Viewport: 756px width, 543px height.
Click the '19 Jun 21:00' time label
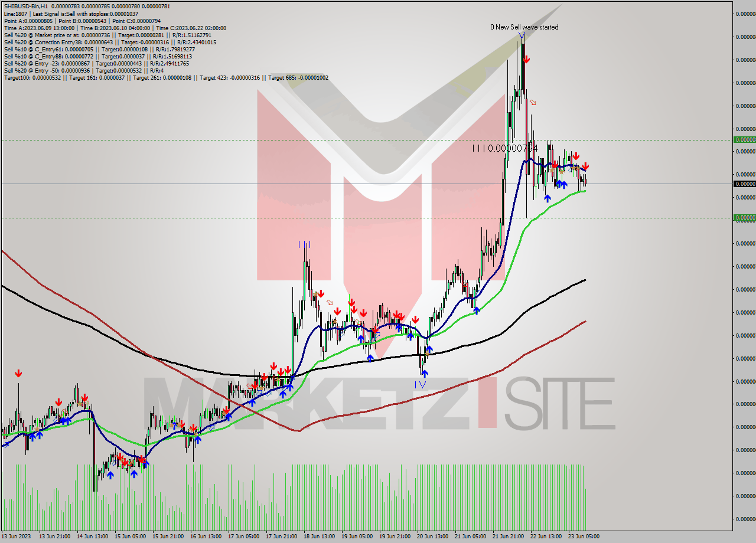[x=395, y=537]
